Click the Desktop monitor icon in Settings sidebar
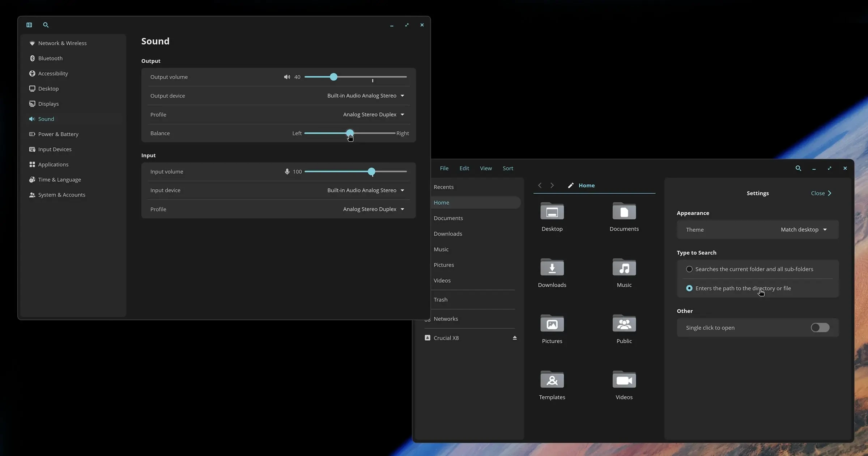This screenshot has height=456, width=868. point(32,89)
